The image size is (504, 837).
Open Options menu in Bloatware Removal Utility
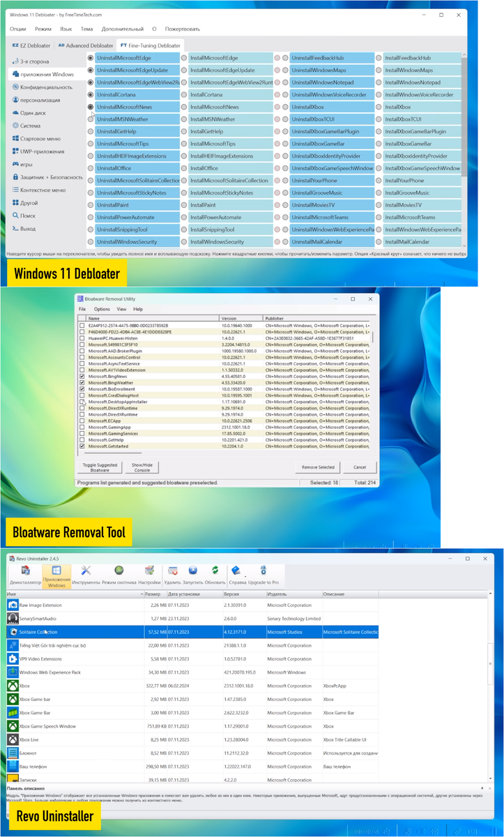coord(102,309)
